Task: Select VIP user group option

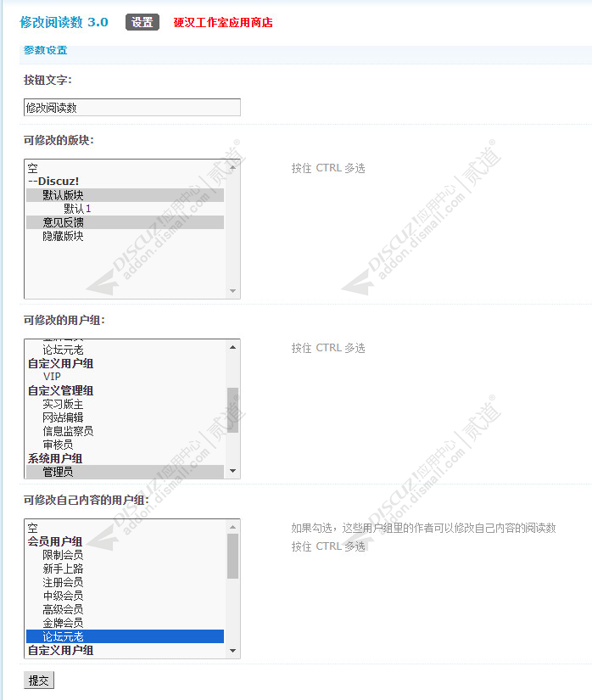Action: 125,377
